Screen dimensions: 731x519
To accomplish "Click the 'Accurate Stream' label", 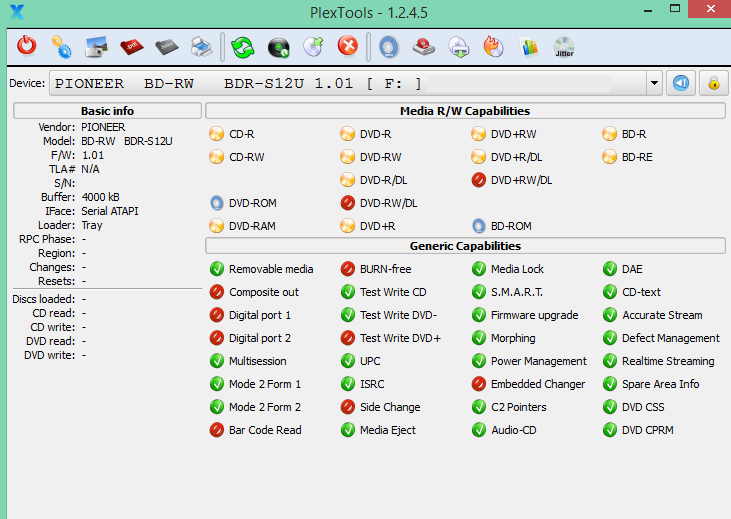I will point(662,315).
